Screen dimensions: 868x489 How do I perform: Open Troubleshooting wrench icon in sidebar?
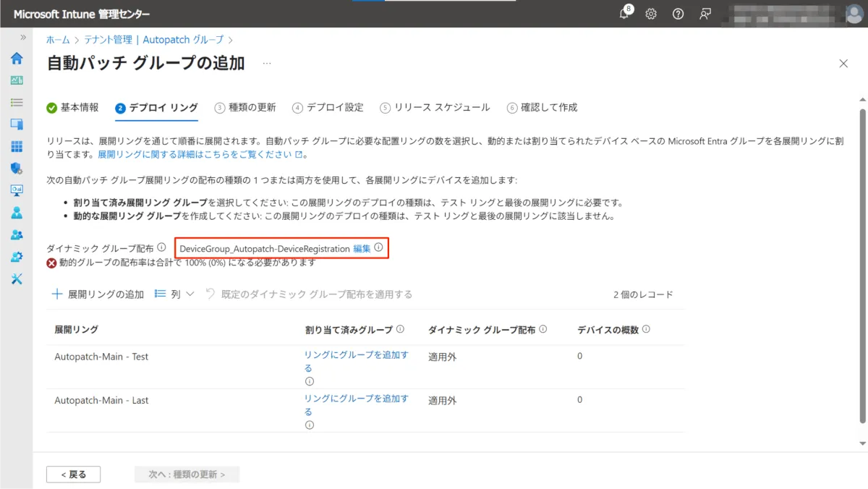tap(16, 279)
